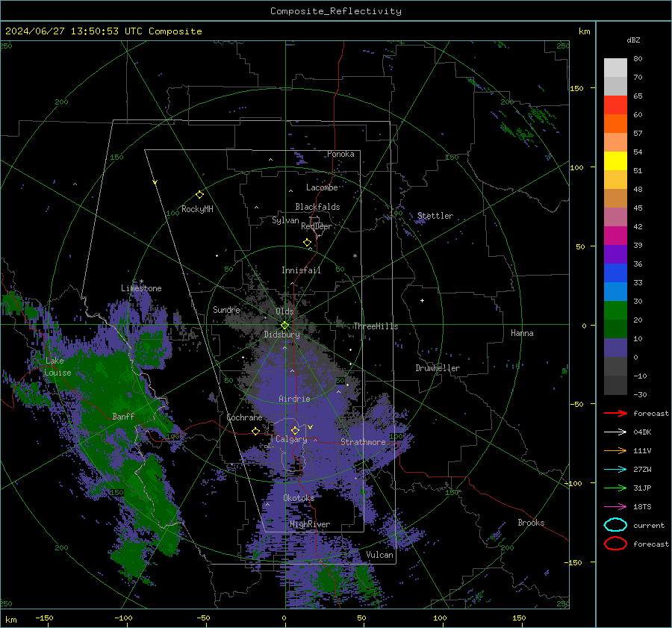Click the cyan current ellipse icon

click(x=615, y=525)
